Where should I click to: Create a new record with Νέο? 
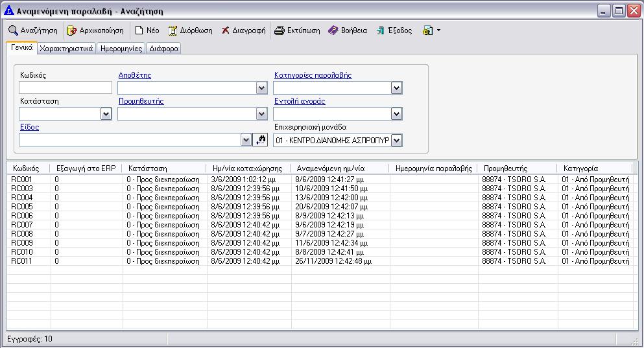pos(147,30)
